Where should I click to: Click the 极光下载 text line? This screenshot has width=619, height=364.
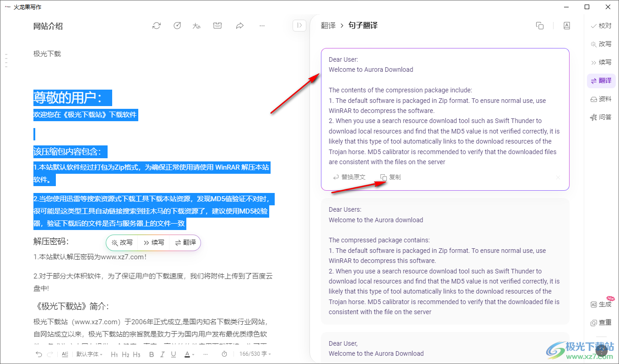[47, 54]
